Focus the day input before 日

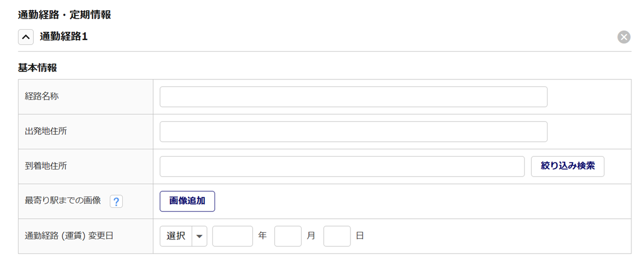point(337,236)
